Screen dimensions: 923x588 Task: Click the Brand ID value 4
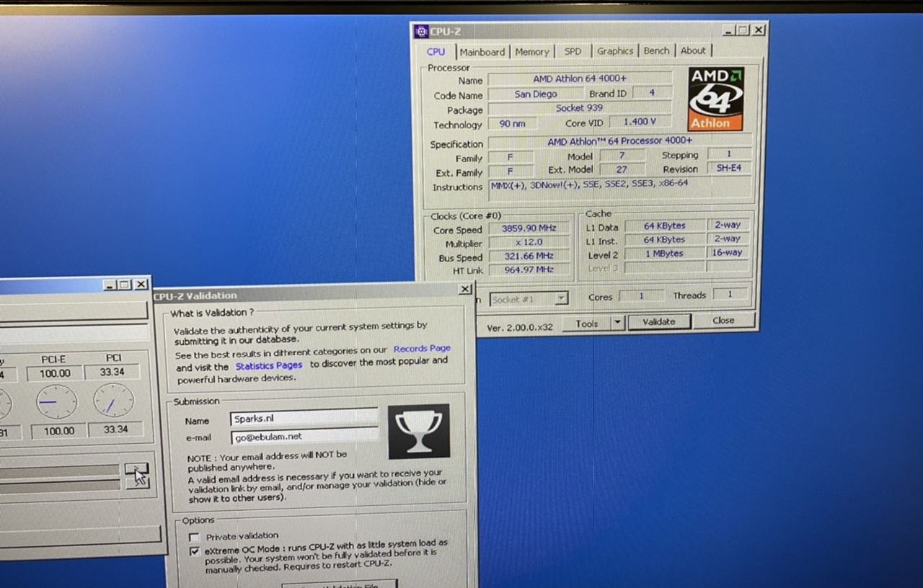[652, 93]
